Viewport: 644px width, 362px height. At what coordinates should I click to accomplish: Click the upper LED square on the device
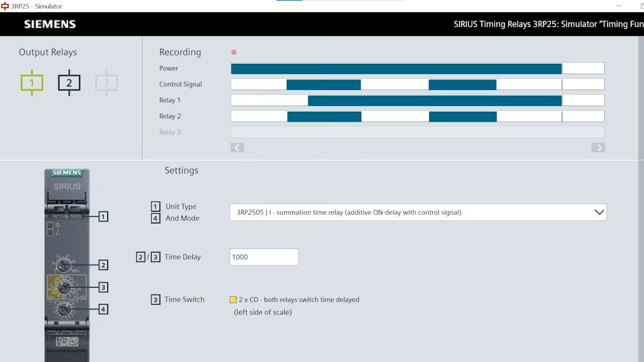[x=50, y=225]
